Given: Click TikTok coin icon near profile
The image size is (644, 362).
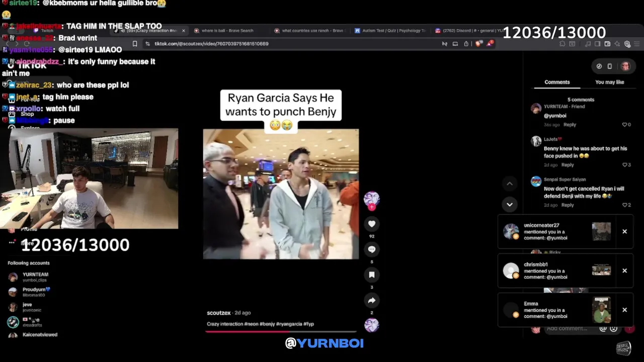Looking at the screenshot, I should tap(599, 66).
